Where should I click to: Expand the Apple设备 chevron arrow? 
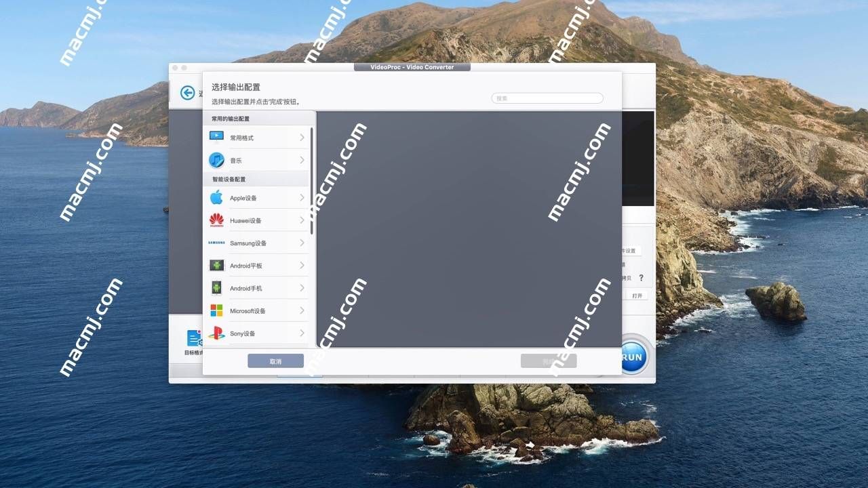click(x=302, y=198)
